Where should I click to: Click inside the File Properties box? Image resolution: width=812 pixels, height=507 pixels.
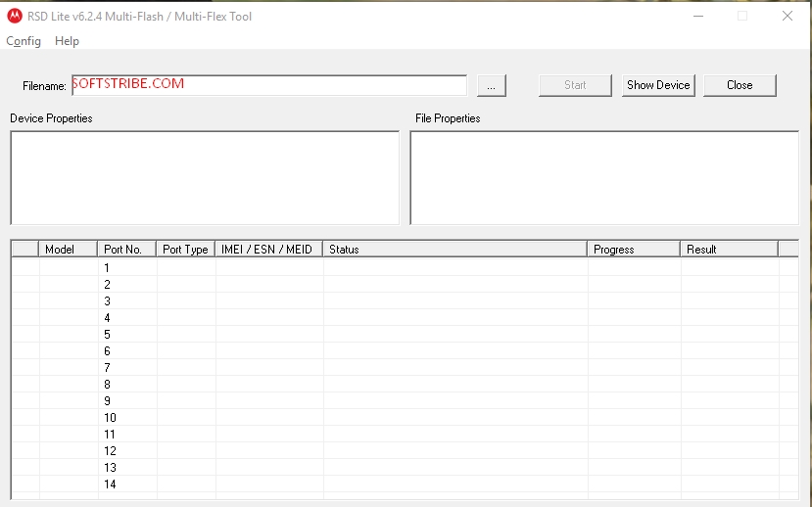coord(604,178)
